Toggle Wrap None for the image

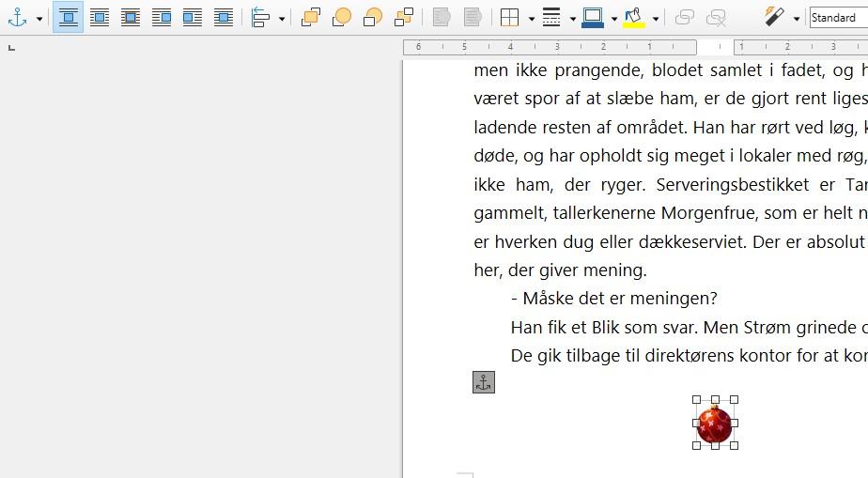click(68, 17)
